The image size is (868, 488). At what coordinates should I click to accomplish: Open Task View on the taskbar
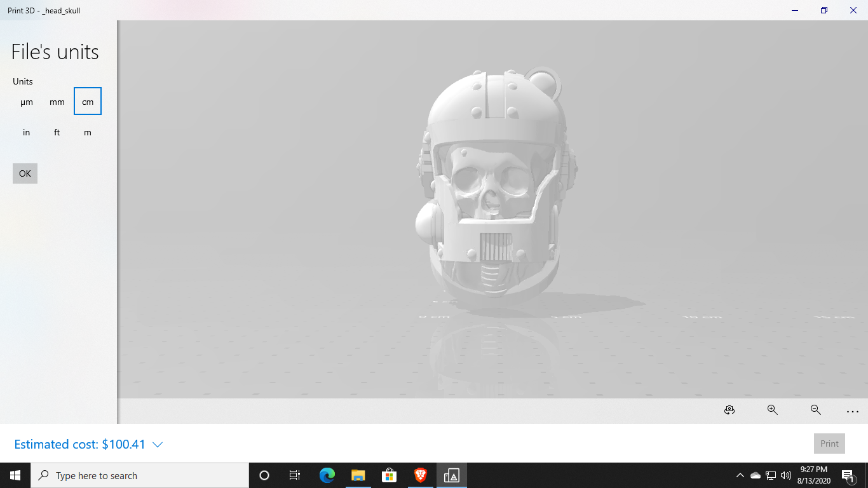295,475
